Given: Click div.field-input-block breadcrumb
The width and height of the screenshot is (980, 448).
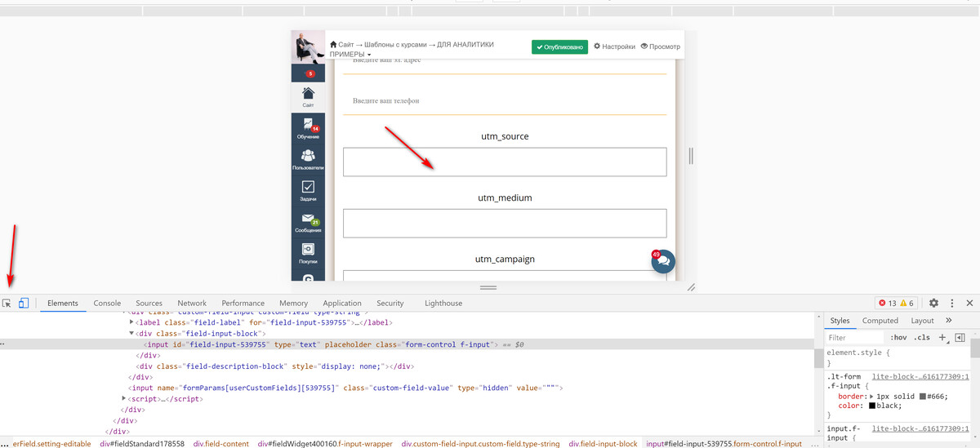Looking at the screenshot, I should (x=604, y=443).
